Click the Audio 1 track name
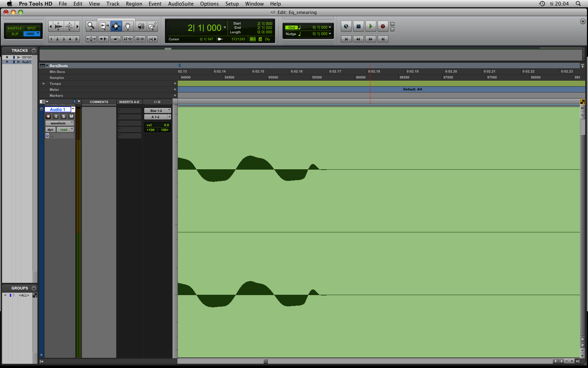588x368 pixels. 58,109
